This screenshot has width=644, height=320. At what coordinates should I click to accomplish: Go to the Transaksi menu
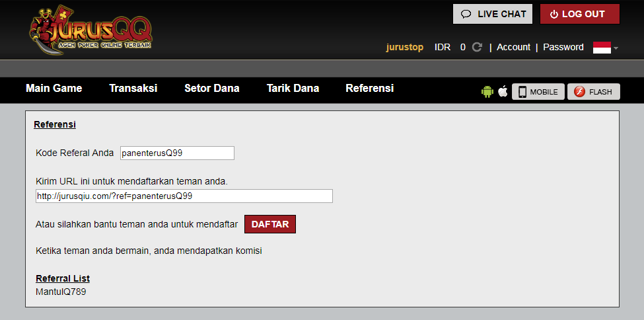[133, 89]
